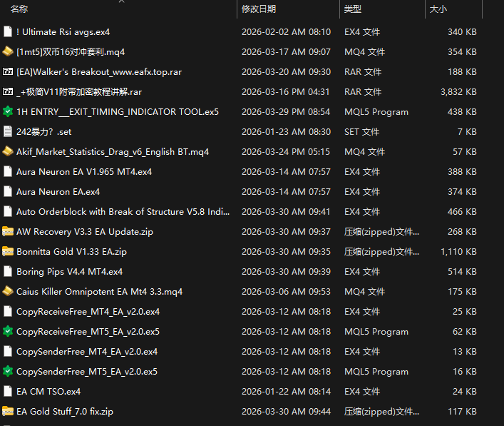Click the file icon for ! Ultimate Rsi avgs.ex4
The image size is (504, 426).
[x=8, y=31]
